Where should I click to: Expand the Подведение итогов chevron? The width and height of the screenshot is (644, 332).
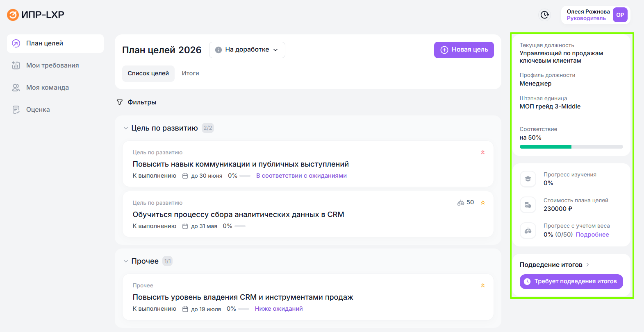(587, 265)
